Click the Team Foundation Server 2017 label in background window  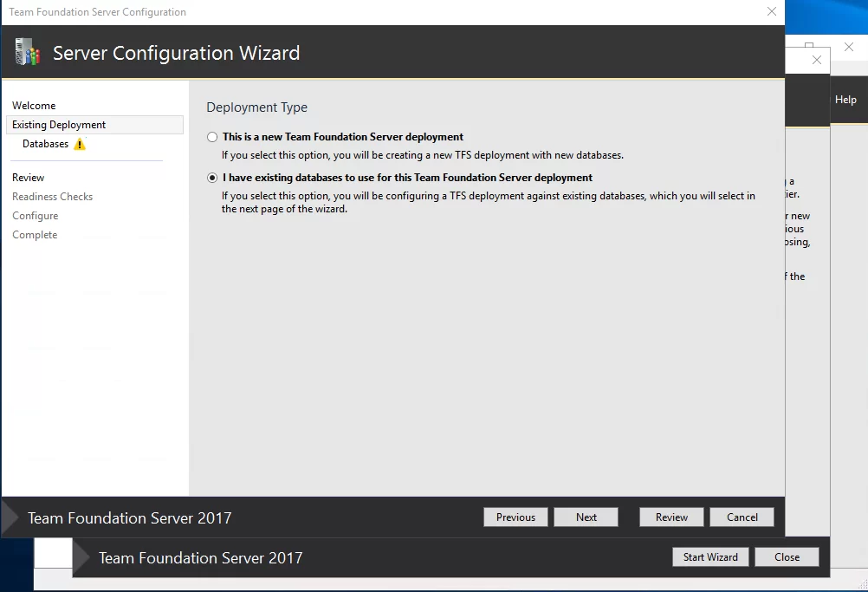[200, 557]
